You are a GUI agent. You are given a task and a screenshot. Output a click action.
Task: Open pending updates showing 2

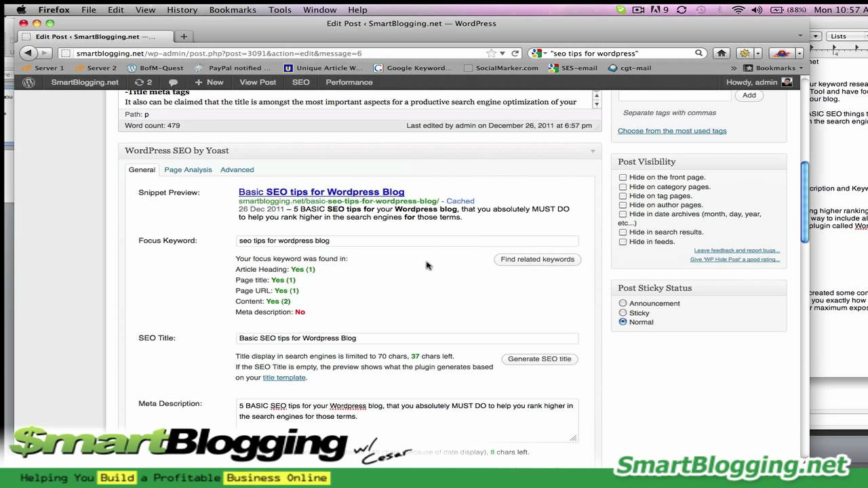143,82
